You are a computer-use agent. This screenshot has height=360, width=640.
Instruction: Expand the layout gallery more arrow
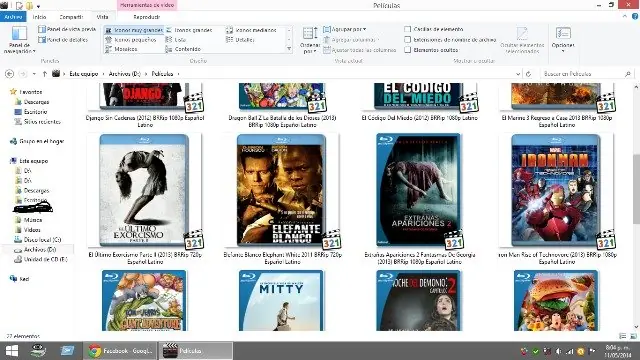[x=289, y=49]
